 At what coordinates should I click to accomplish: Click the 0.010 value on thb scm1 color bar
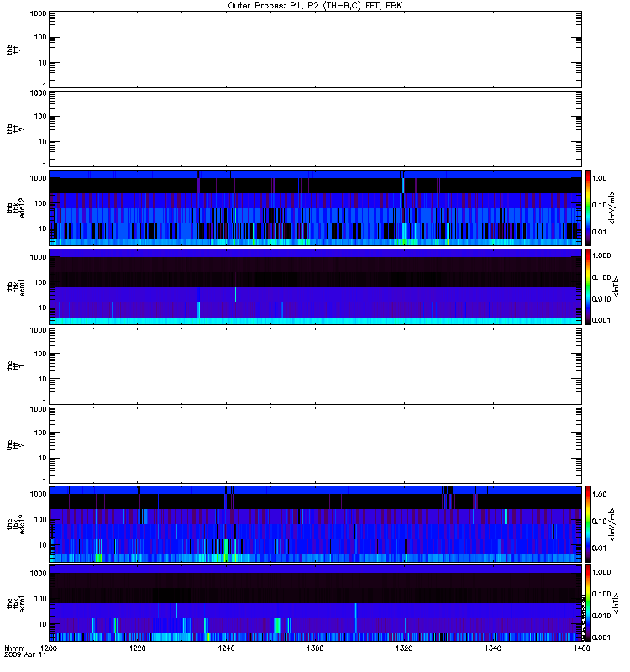[x=601, y=299]
